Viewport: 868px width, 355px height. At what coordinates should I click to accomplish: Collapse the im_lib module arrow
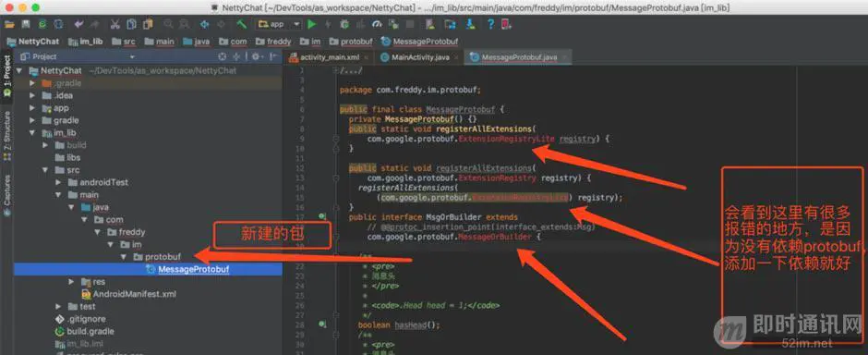(32, 133)
